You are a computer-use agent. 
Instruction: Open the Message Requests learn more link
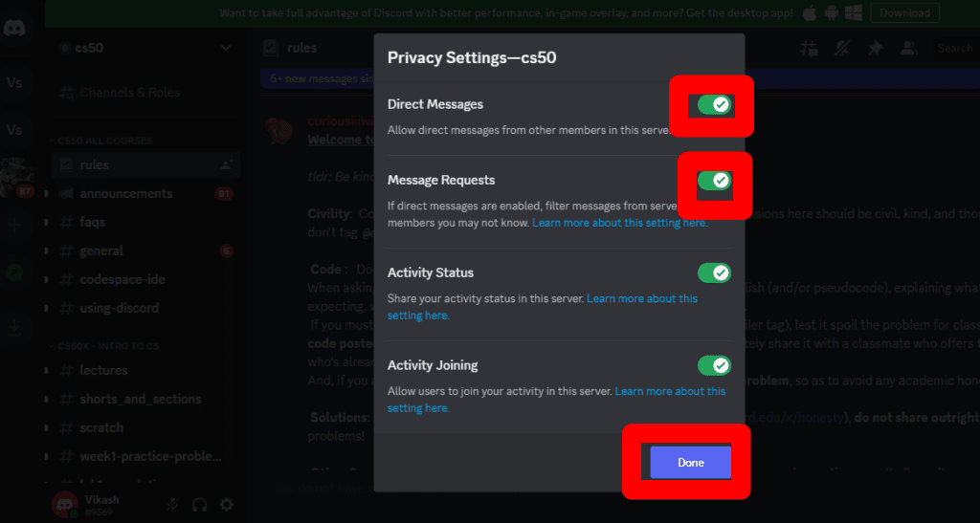tap(620, 223)
